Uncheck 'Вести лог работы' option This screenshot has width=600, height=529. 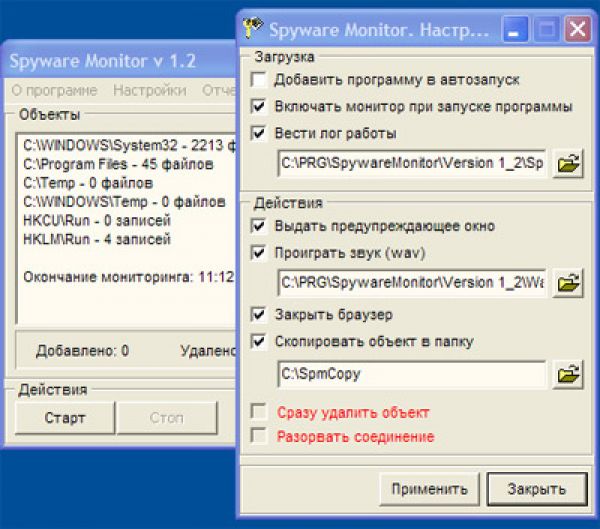[259, 133]
